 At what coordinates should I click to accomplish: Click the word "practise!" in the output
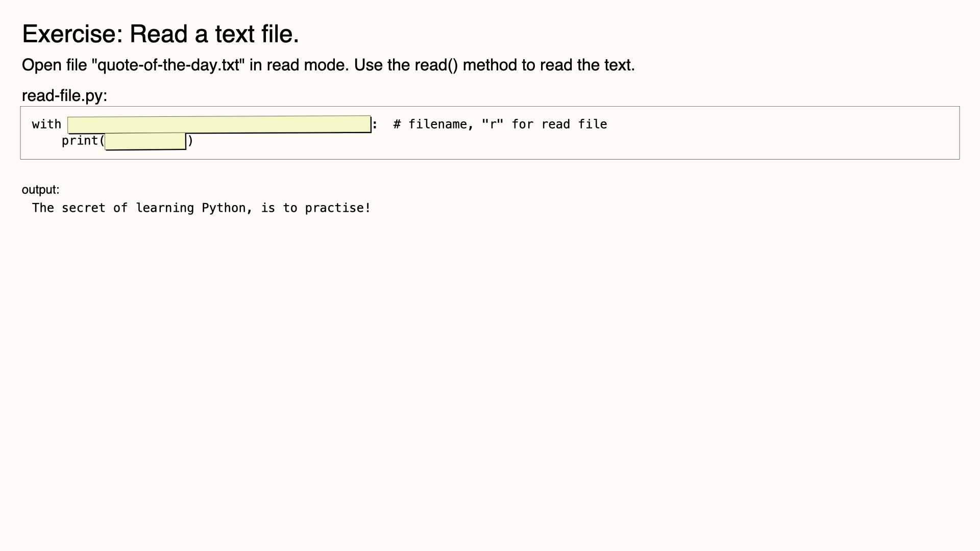(338, 208)
